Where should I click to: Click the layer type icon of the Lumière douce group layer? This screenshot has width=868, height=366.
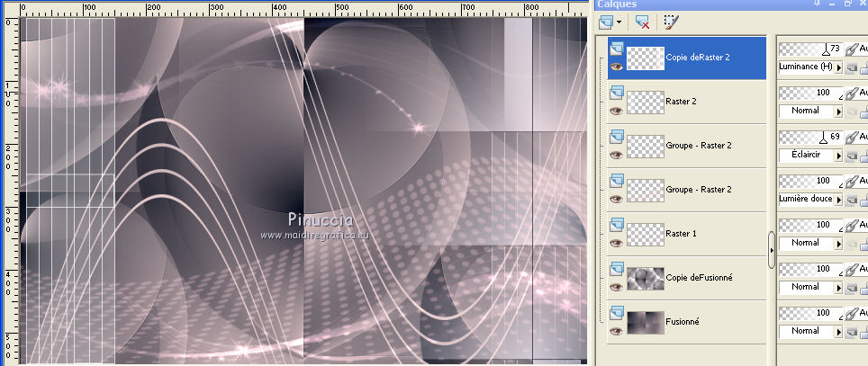point(617,181)
